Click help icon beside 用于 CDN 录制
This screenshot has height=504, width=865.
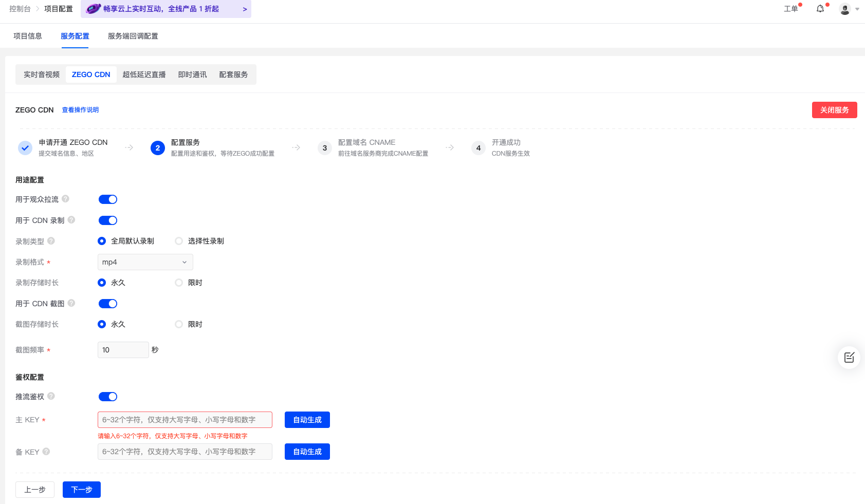coord(71,220)
